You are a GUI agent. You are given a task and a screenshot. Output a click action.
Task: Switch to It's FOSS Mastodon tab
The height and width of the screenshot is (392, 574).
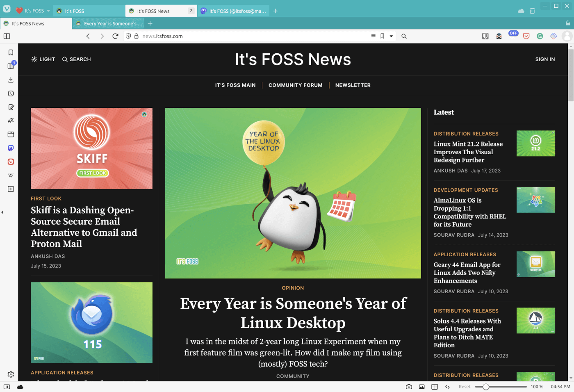click(233, 11)
